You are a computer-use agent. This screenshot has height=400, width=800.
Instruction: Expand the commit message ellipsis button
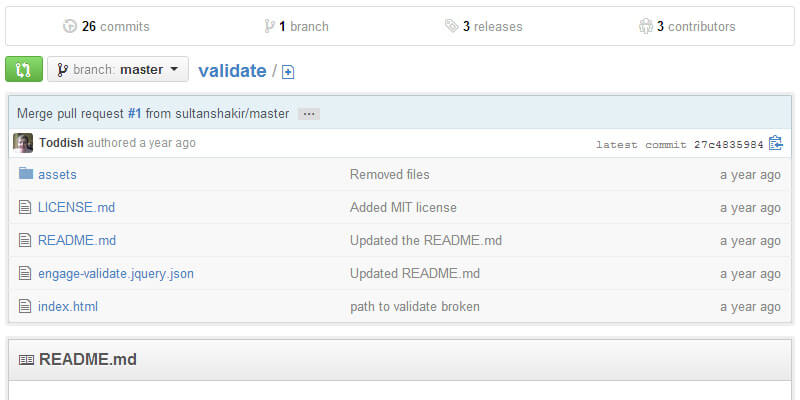[x=309, y=114]
